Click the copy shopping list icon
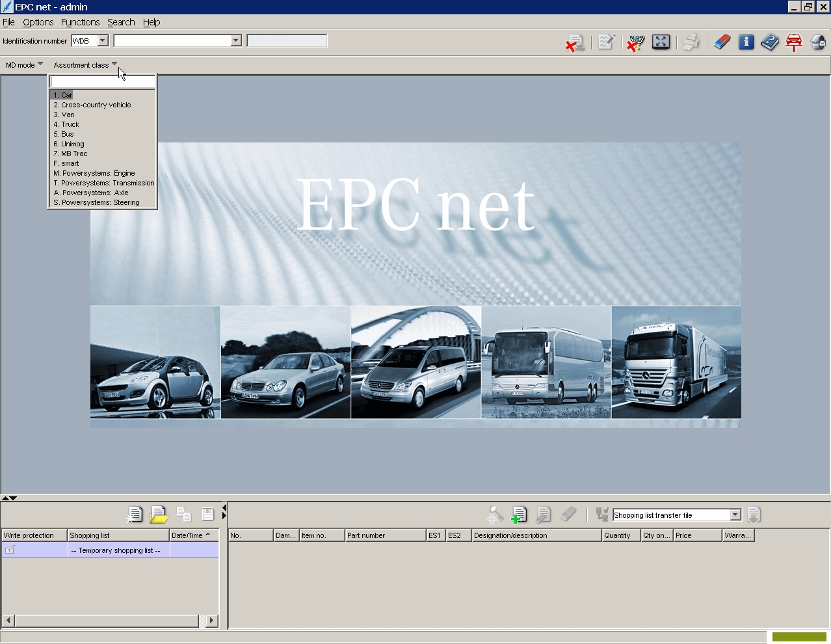831x644 pixels. coord(184,515)
